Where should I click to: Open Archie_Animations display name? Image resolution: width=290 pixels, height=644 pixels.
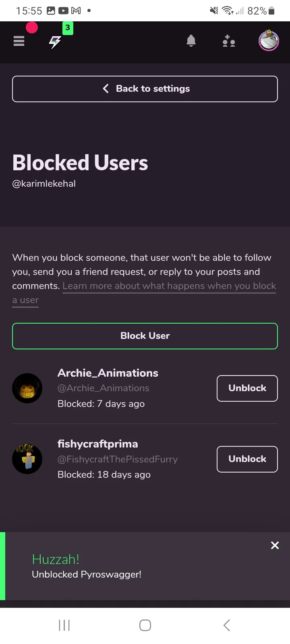[108, 373]
